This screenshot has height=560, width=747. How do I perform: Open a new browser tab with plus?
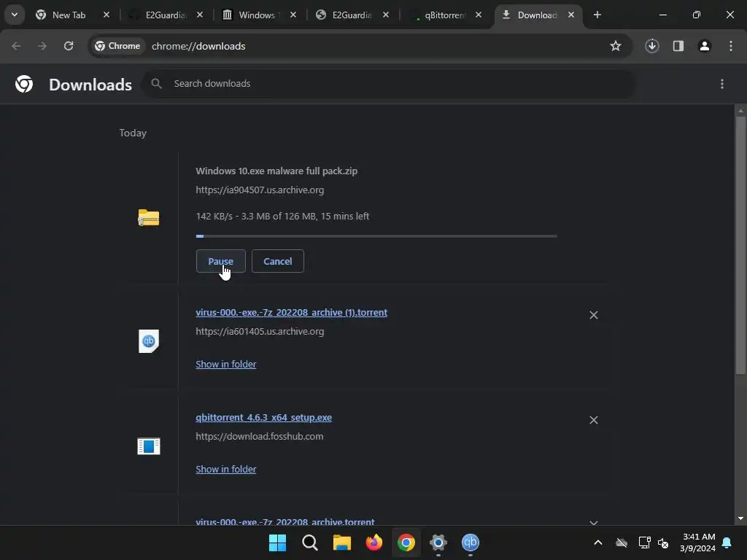pos(597,15)
